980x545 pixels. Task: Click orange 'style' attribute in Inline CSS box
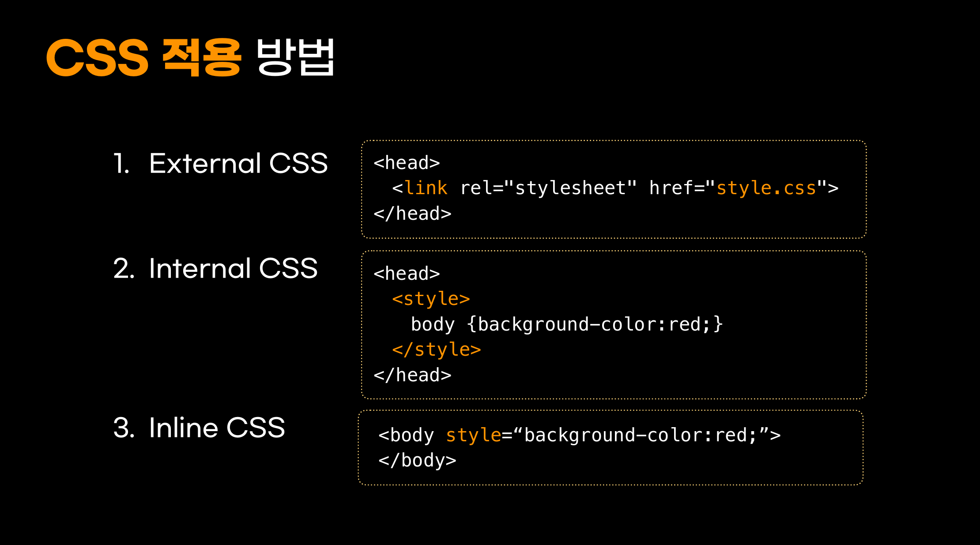pos(473,436)
